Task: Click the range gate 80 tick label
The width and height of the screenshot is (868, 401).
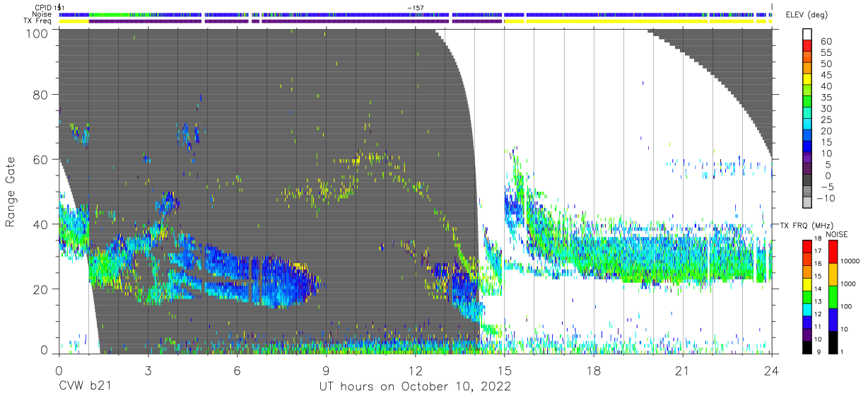Action: click(41, 95)
